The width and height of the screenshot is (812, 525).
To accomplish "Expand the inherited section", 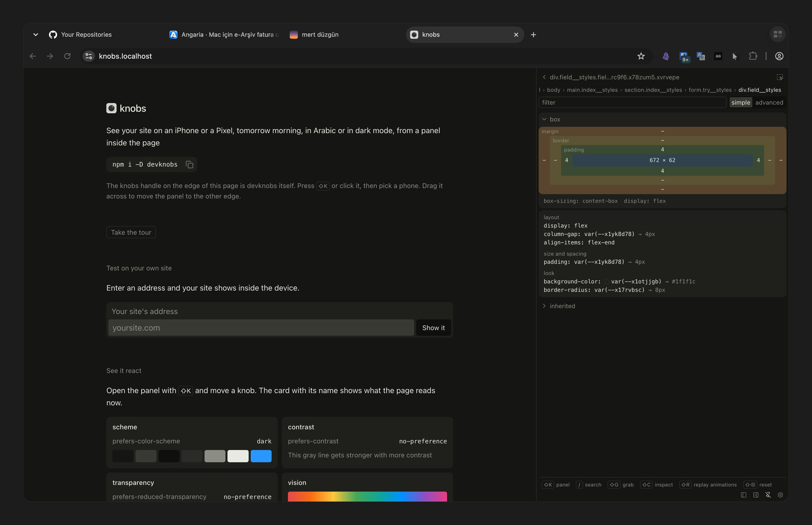I will coord(559,306).
